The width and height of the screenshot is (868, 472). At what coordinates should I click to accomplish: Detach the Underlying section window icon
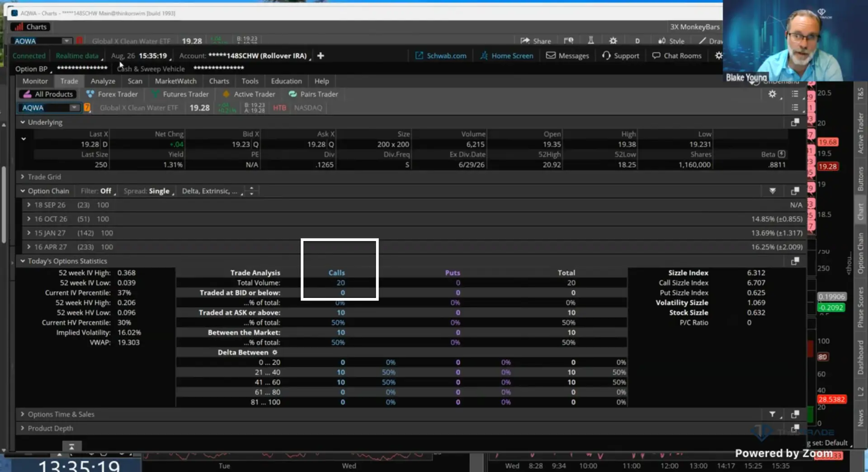pos(795,123)
